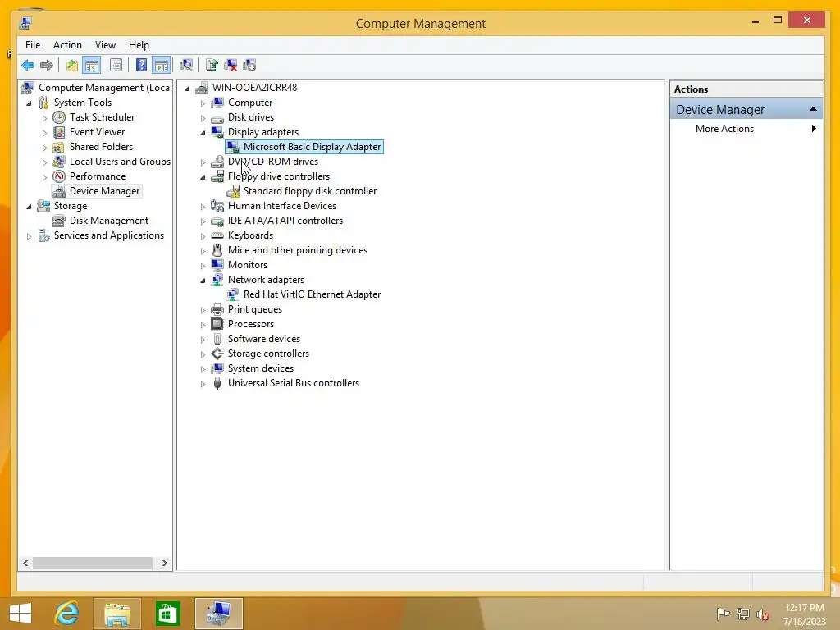
Task: Select Task Scheduler in console tree
Action: (102, 116)
